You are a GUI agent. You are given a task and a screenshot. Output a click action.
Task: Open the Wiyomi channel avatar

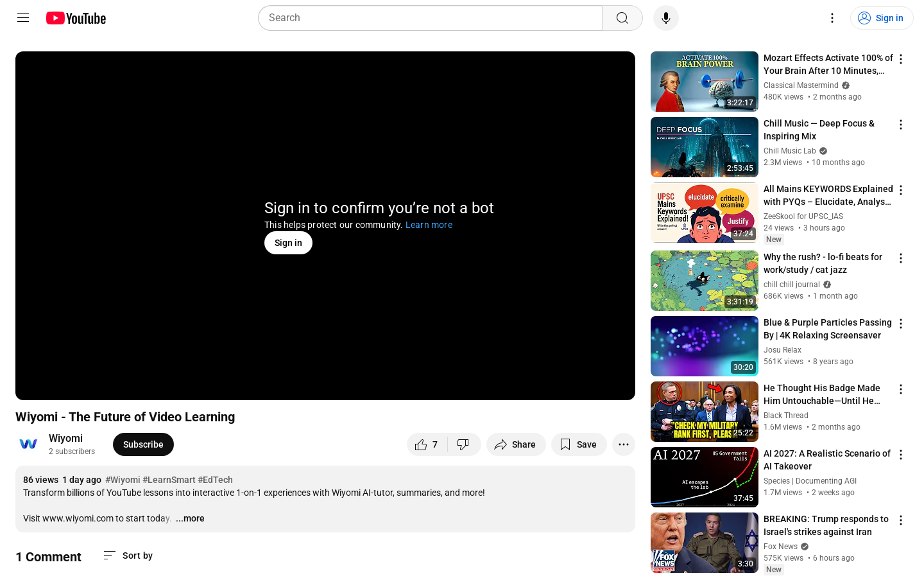pos(28,444)
